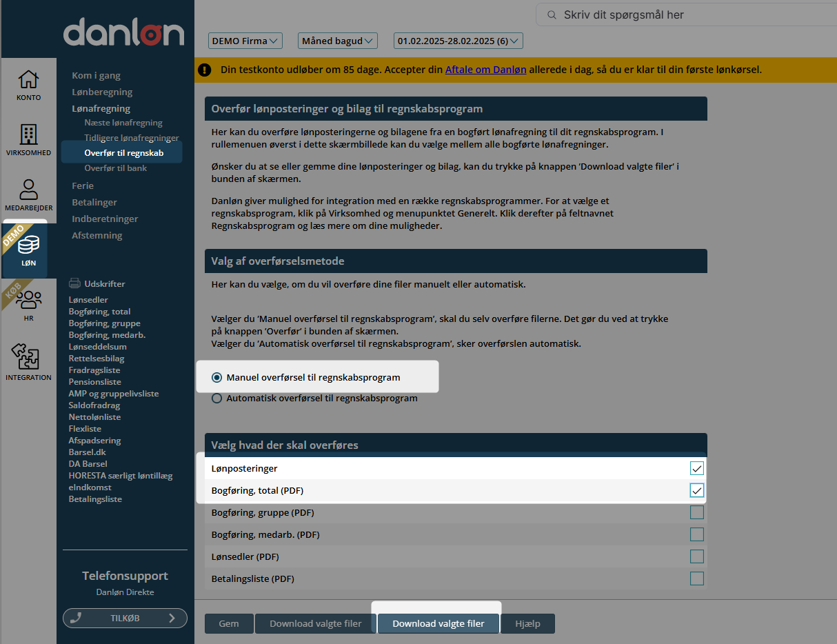Screen dimensions: 837x644
Task: Open the Lønseddelsum printout
Action: [97, 347]
